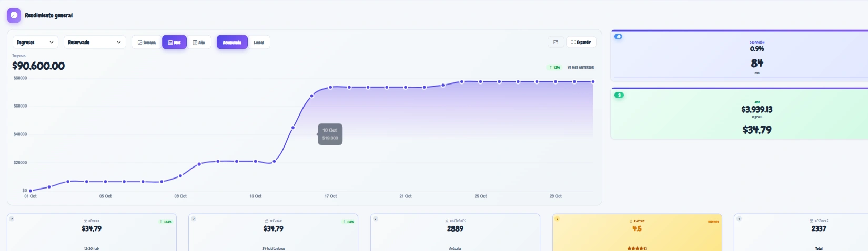Click the help icon on the Reservas card
The height and width of the screenshot is (251, 868).
click(x=739, y=218)
